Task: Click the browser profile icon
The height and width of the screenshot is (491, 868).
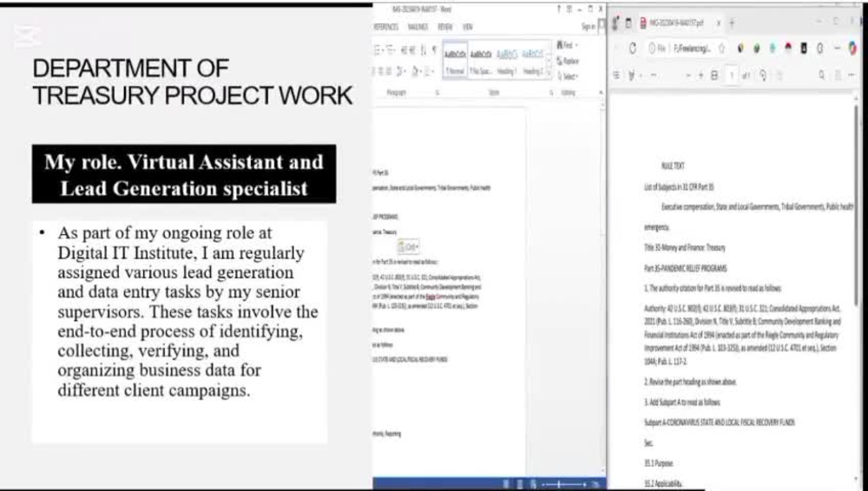Action: 615,23
